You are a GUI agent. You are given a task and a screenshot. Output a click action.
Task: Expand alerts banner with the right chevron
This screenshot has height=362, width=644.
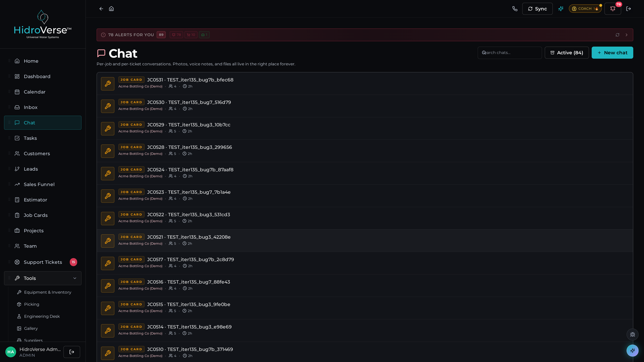[x=627, y=35]
